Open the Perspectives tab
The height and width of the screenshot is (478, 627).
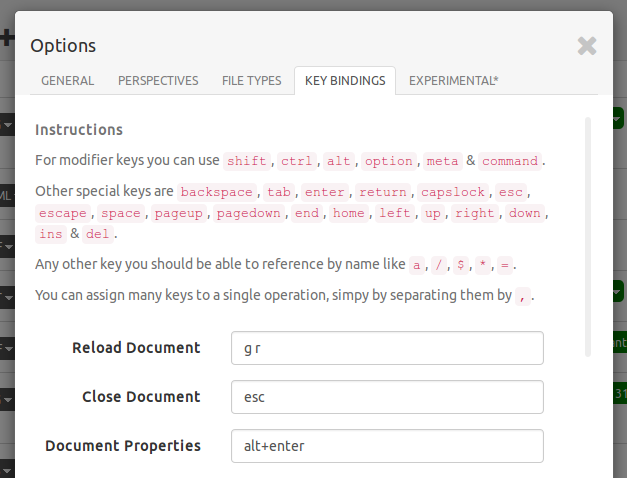(x=158, y=81)
